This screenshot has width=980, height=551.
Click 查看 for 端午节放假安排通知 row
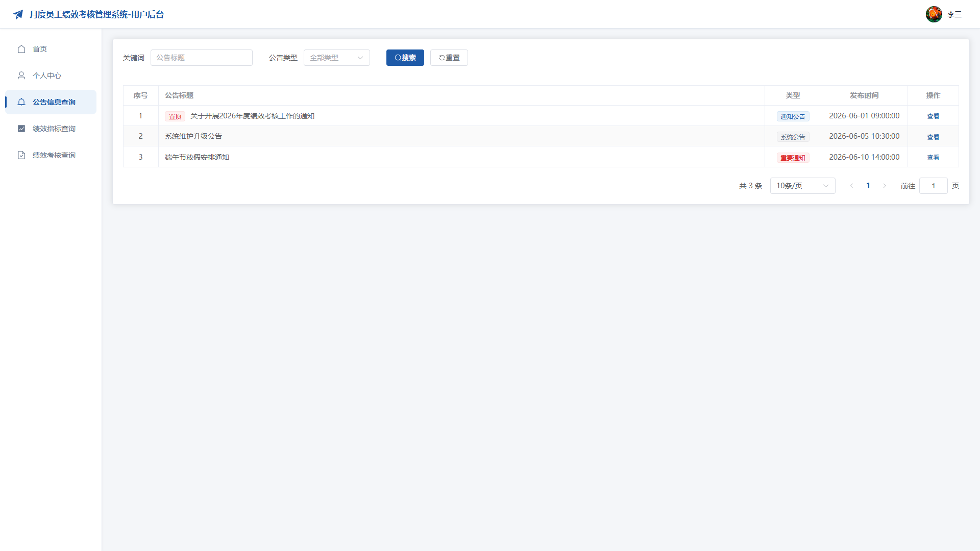coord(933,157)
